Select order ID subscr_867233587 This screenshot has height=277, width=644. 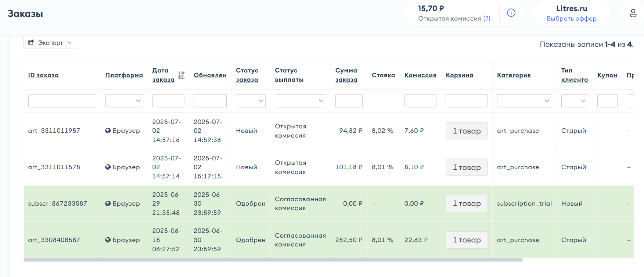(58, 203)
